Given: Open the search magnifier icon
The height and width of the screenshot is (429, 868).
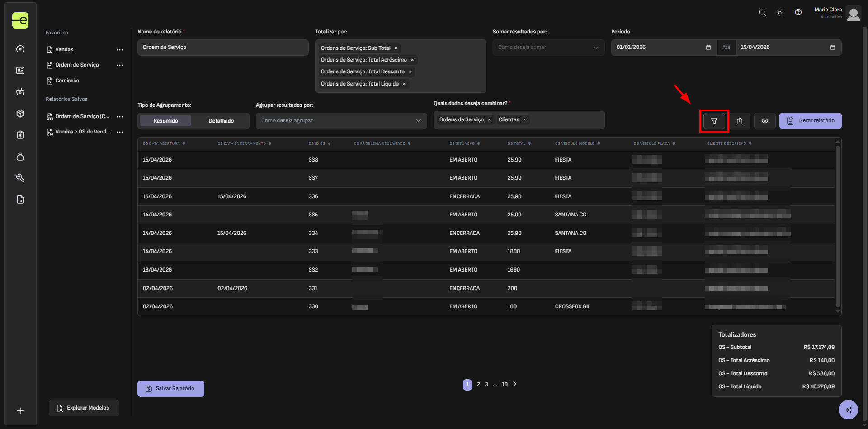Looking at the screenshot, I should [x=762, y=13].
